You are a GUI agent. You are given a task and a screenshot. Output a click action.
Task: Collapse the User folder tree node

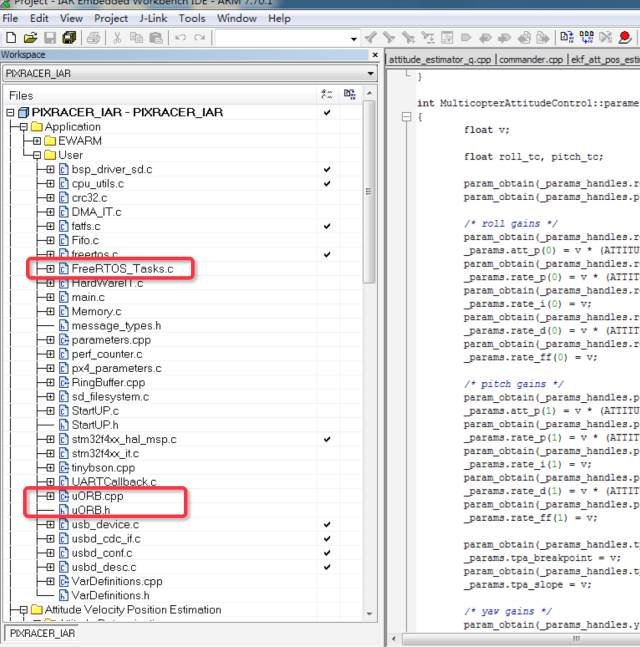click(36, 155)
